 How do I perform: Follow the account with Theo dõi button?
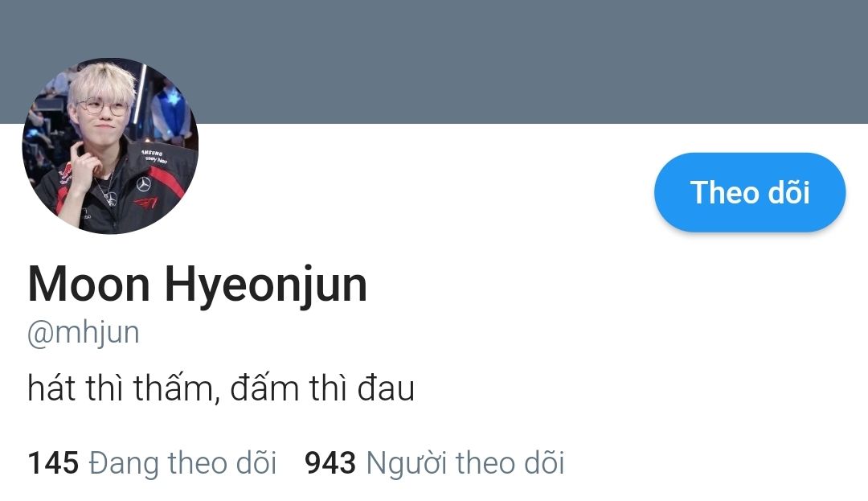(750, 192)
